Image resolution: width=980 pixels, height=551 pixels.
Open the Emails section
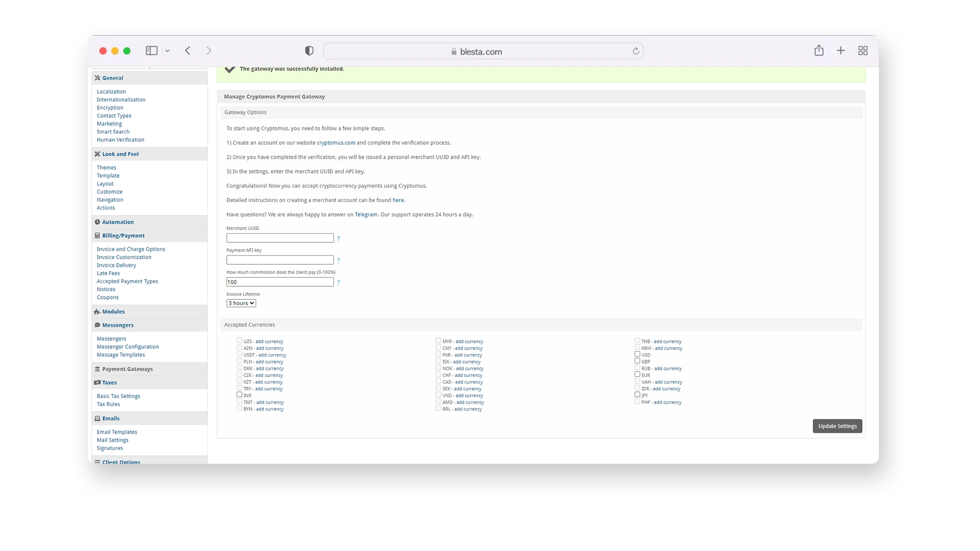click(111, 418)
